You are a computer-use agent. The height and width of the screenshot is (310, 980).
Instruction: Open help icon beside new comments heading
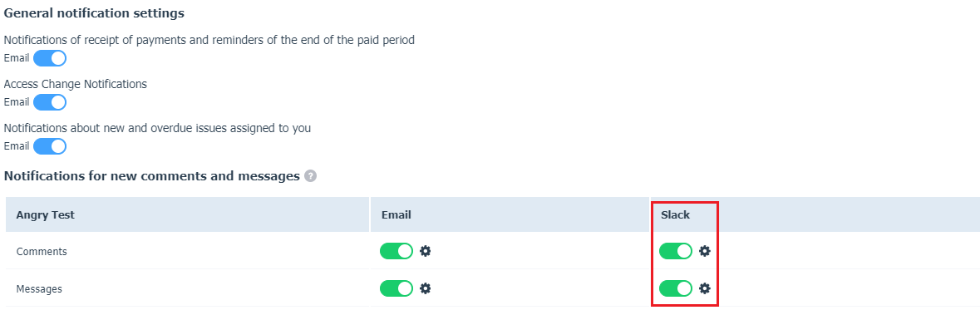click(x=310, y=176)
